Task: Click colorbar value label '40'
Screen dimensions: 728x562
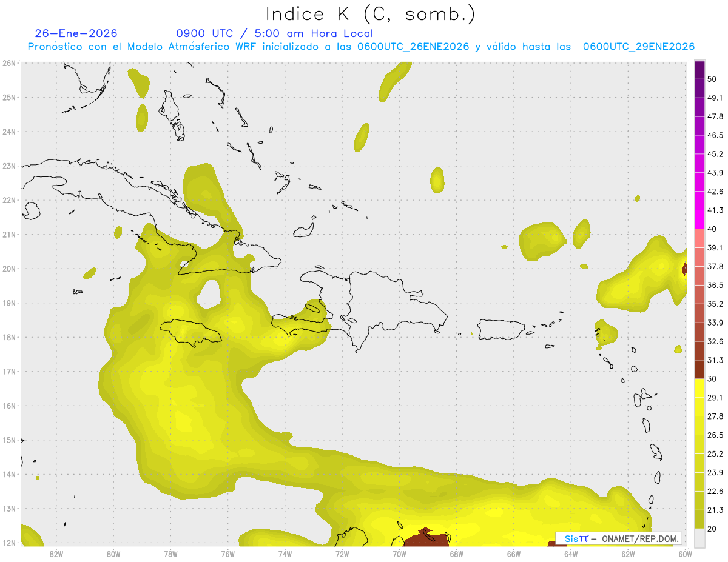Action: 712,229
